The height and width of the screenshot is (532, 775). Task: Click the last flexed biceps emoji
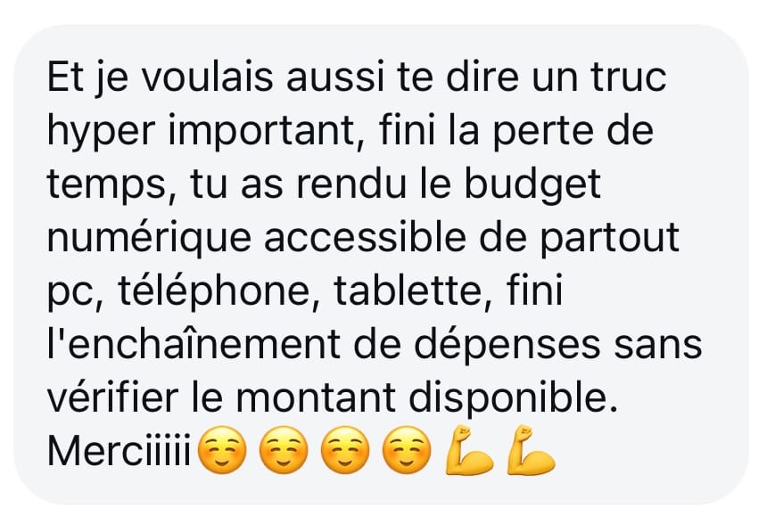(532, 450)
